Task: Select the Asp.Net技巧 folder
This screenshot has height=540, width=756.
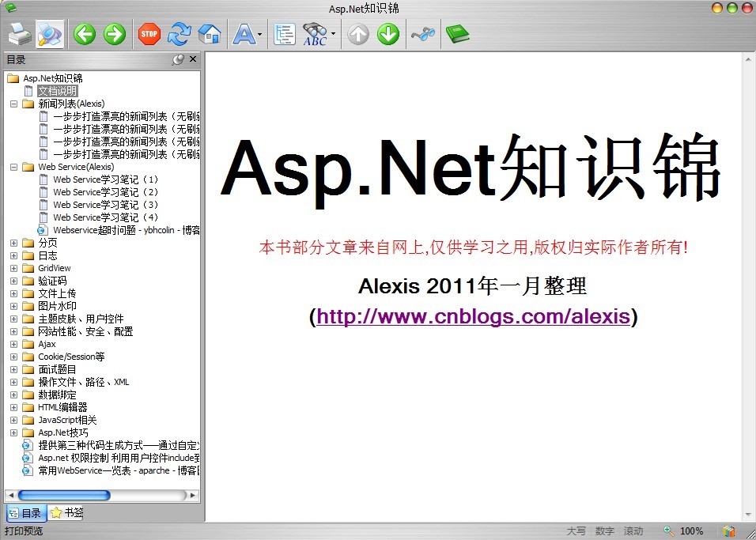Action: [63, 432]
